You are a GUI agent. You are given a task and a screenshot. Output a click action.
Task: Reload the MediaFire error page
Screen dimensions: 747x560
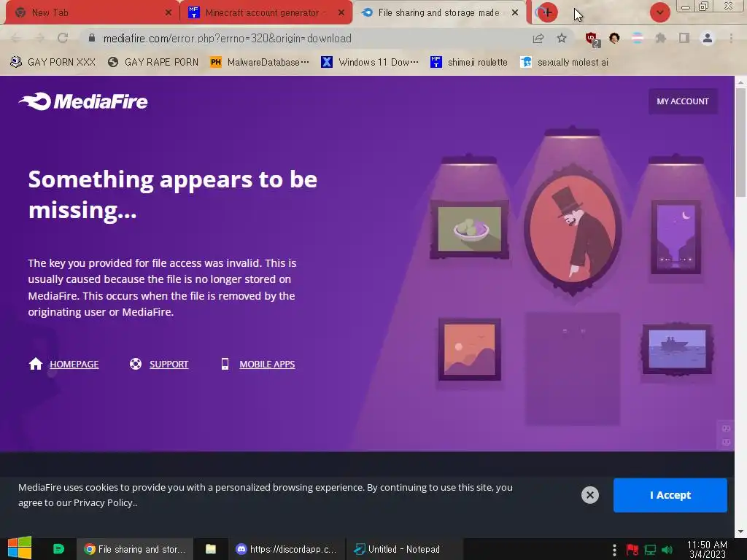63,38
